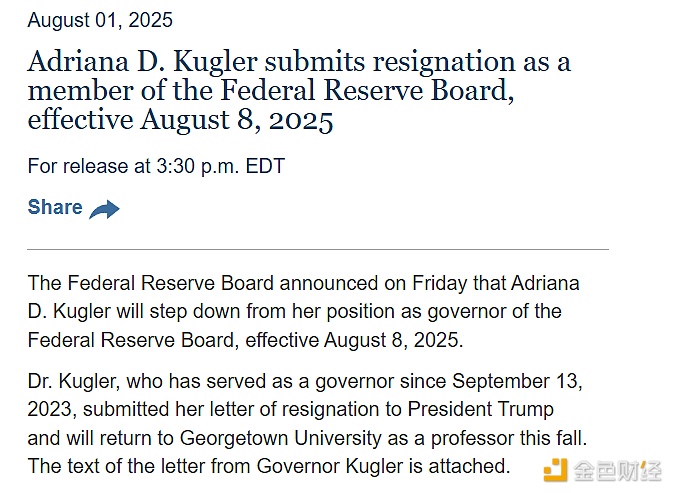Click 'For release at 3:30 p.m. EDT' line
673x493 pixels.
point(156,166)
